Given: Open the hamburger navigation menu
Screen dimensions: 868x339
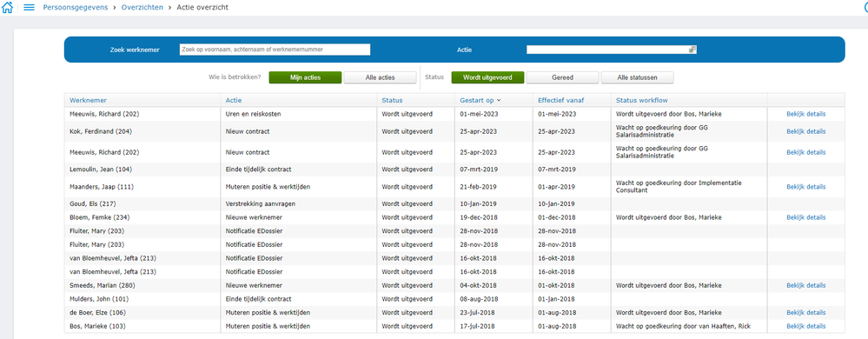Looking at the screenshot, I should tap(29, 7).
